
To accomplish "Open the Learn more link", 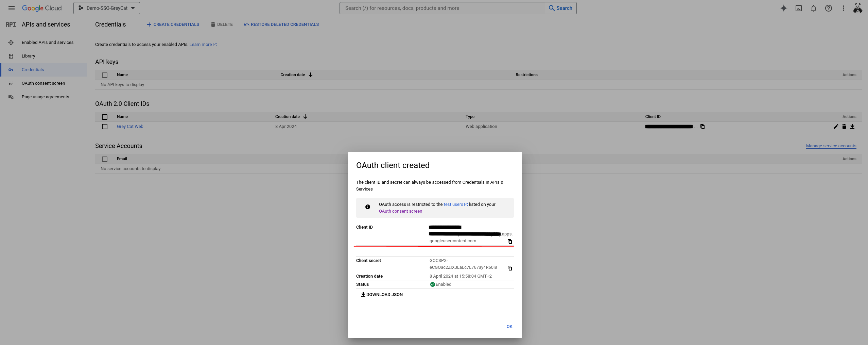I will [203, 45].
